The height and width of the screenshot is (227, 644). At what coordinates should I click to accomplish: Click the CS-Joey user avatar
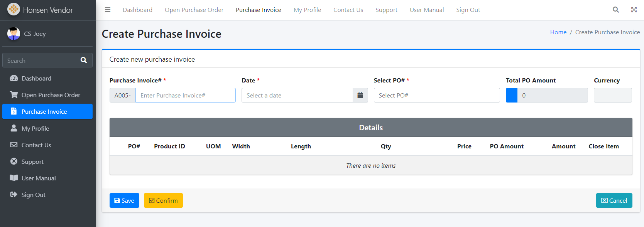pyautogui.click(x=14, y=34)
